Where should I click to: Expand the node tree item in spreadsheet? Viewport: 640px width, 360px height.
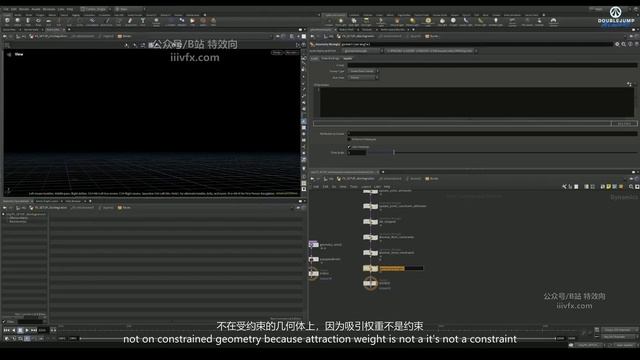[4, 214]
